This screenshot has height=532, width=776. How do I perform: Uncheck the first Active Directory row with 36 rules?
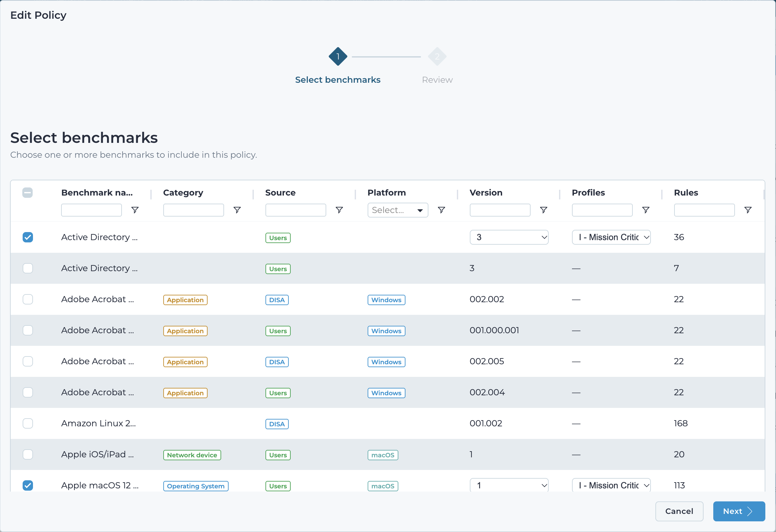point(28,237)
